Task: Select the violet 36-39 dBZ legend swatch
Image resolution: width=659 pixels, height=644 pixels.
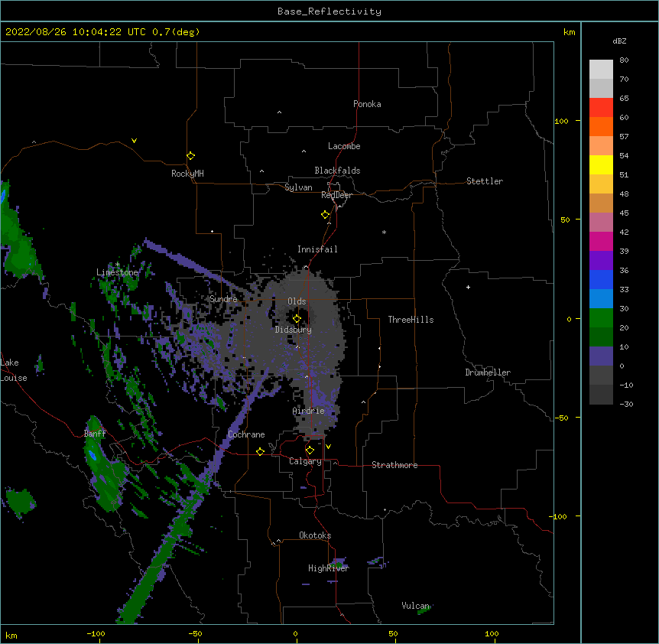Action: tap(601, 261)
